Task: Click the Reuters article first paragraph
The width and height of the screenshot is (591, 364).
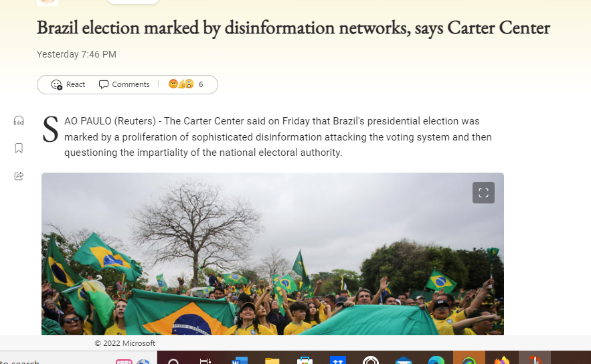Action: click(278, 136)
